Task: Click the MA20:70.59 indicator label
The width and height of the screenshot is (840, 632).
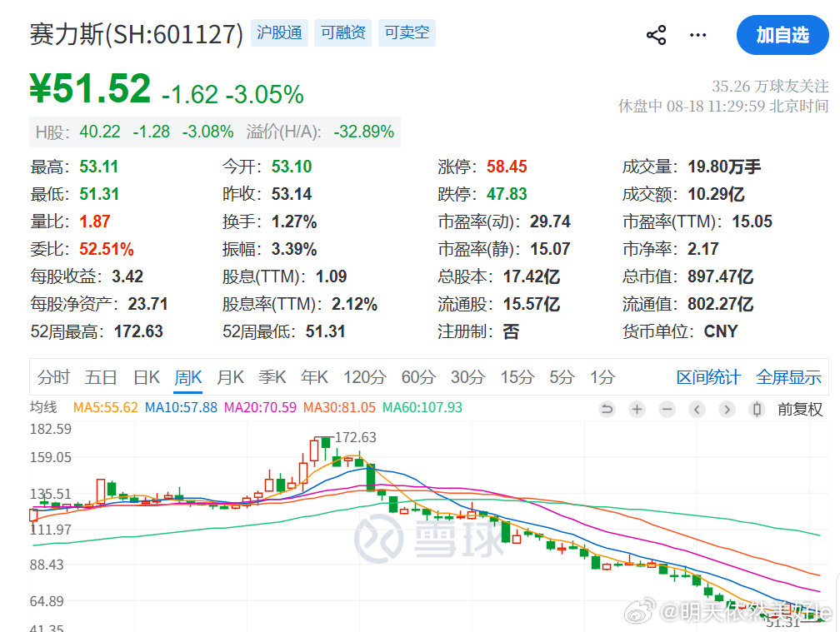Action: 260,407
